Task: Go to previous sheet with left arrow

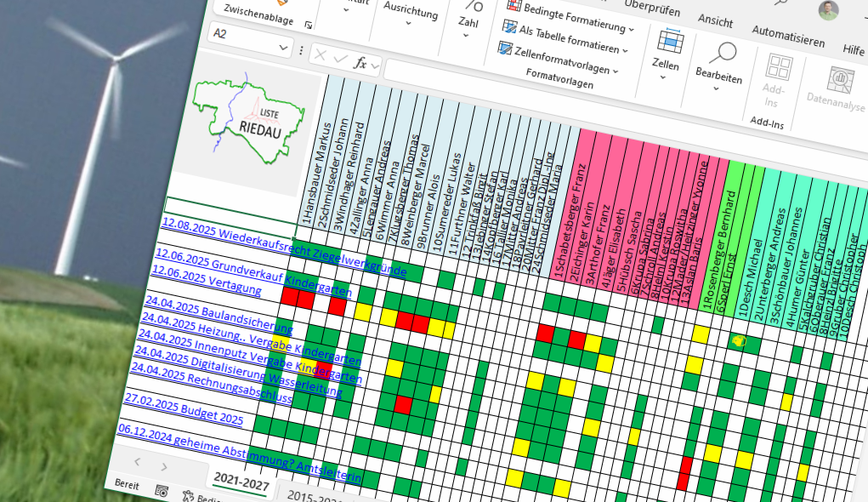Action: pyautogui.click(x=138, y=461)
